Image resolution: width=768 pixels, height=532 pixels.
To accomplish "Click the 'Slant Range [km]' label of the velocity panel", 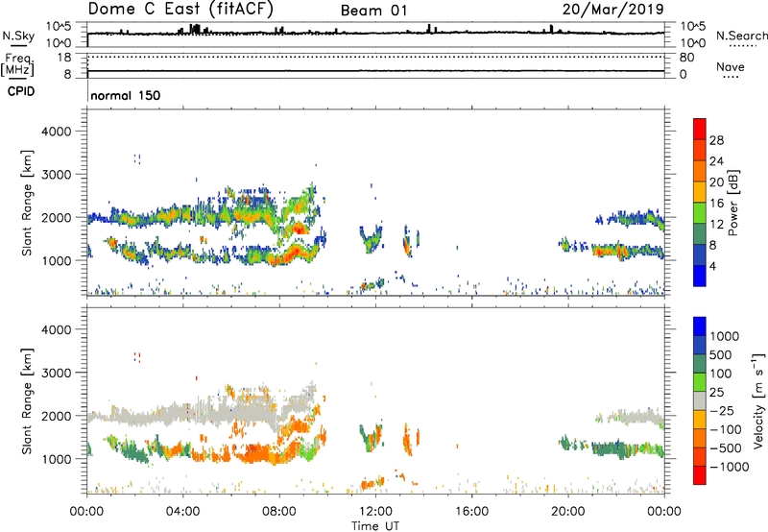I will [27, 400].
